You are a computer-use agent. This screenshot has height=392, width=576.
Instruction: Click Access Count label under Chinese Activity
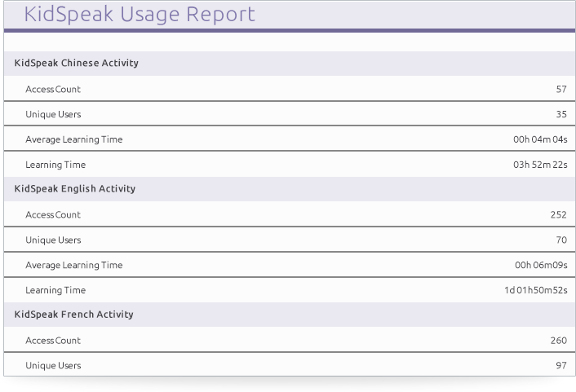point(53,89)
